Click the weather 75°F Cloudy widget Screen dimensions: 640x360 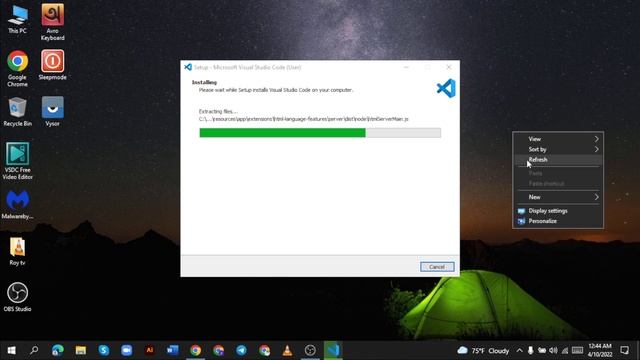483,351
